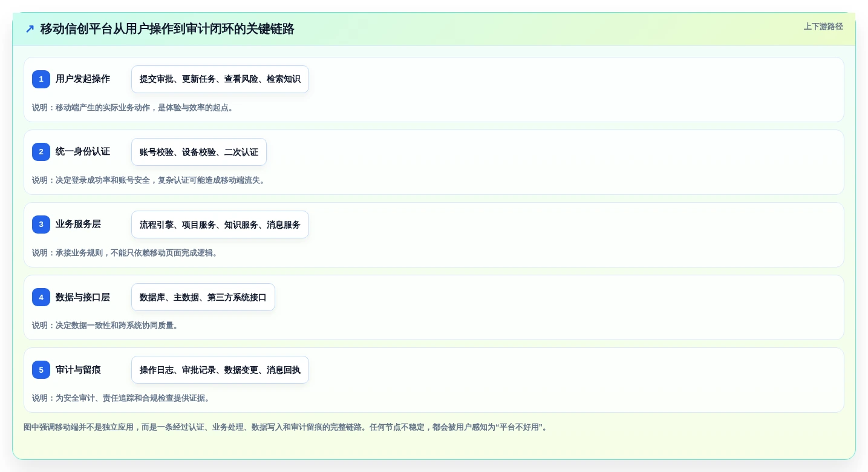The width and height of the screenshot is (868, 472).
Task: Click the 审计与留痕 step title
Action: [78, 370]
